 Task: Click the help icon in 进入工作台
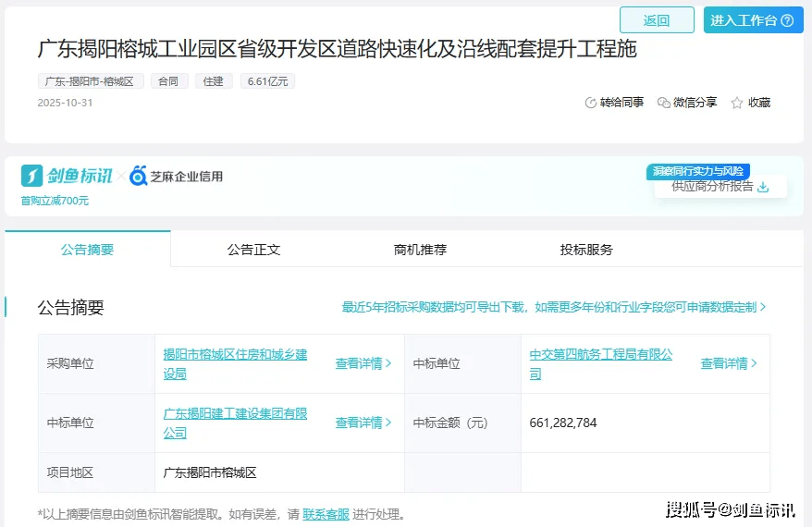(787, 20)
